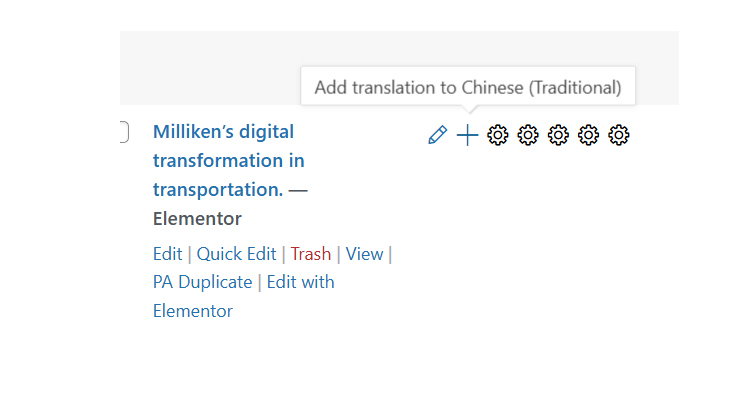Click the Edit row action link
Image resolution: width=737 pixels, height=414 pixels.
tap(167, 254)
